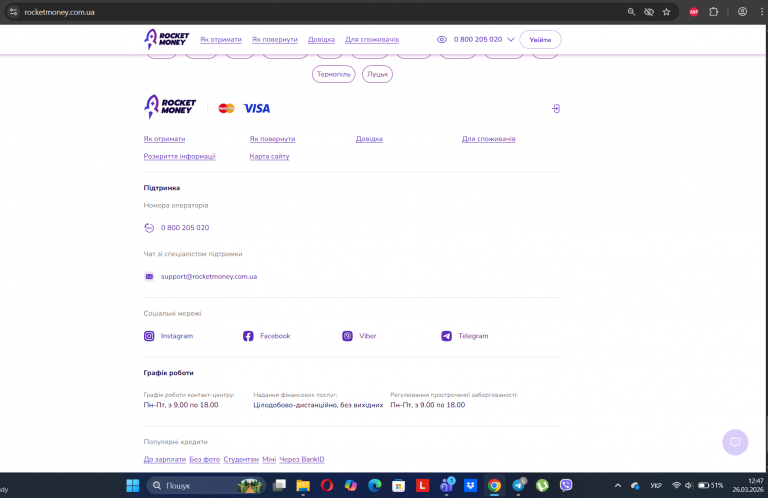
Task: Open Як повернути in the top navigation
Action: point(275,40)
